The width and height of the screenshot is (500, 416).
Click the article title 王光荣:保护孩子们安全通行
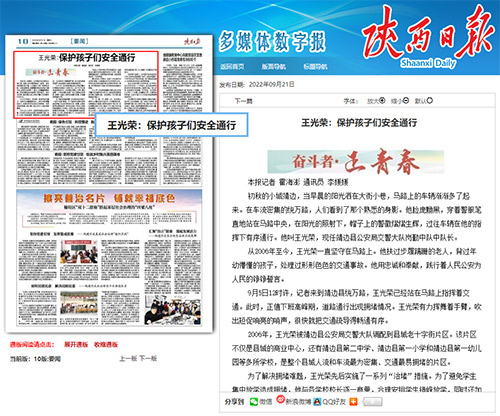pyautogui.click(x=359, y=123)
